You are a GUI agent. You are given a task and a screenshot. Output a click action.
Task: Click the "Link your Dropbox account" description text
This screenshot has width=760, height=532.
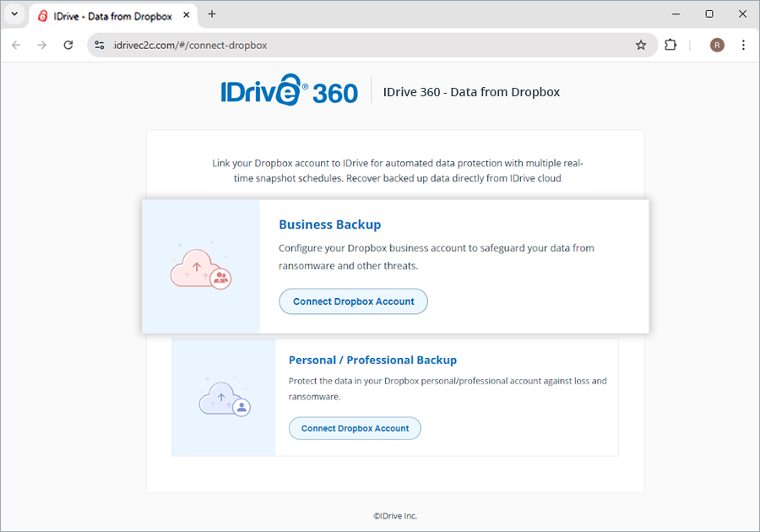pyautogui.click(x=398, y=171)
